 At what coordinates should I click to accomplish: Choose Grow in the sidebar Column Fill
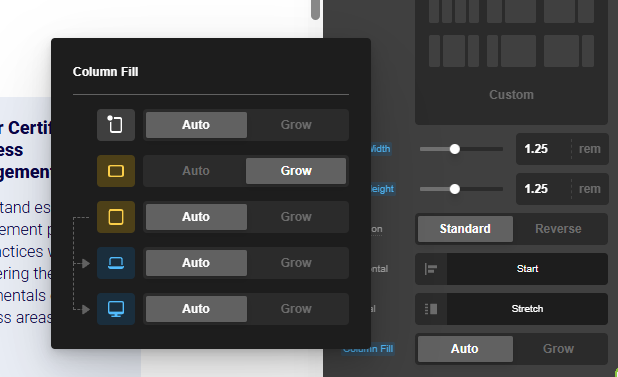[x=558, y=349]
